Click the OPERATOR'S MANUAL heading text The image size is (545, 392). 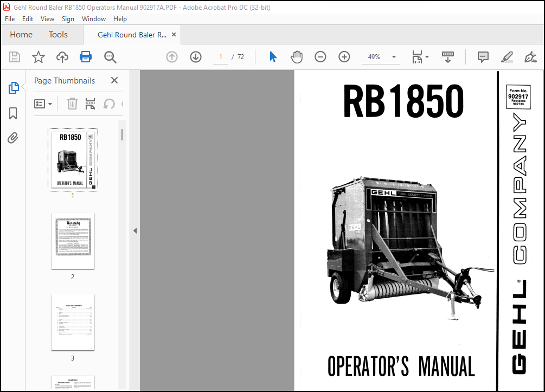(401, 366)
